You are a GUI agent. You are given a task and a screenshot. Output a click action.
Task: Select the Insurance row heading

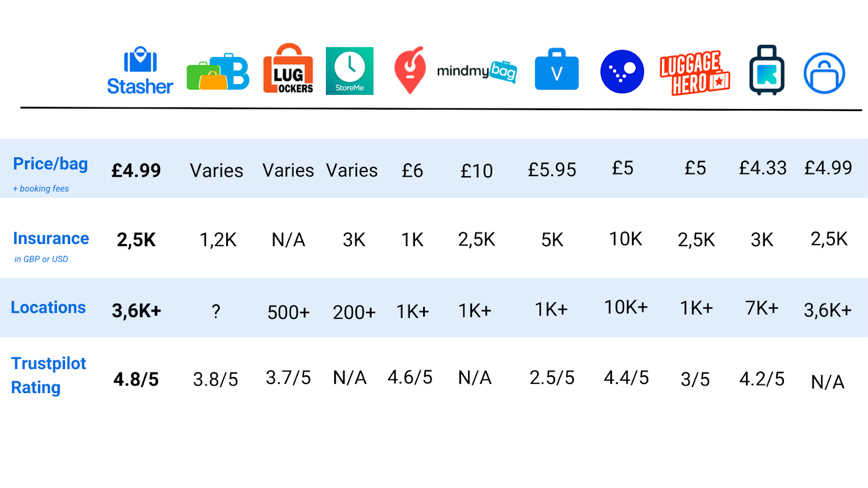[x=51, y=239]
